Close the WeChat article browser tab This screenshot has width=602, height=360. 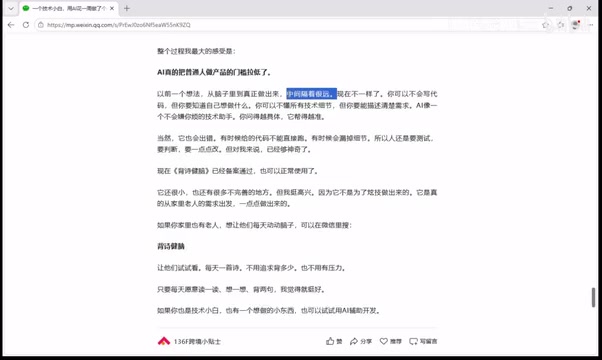point(112,8)
